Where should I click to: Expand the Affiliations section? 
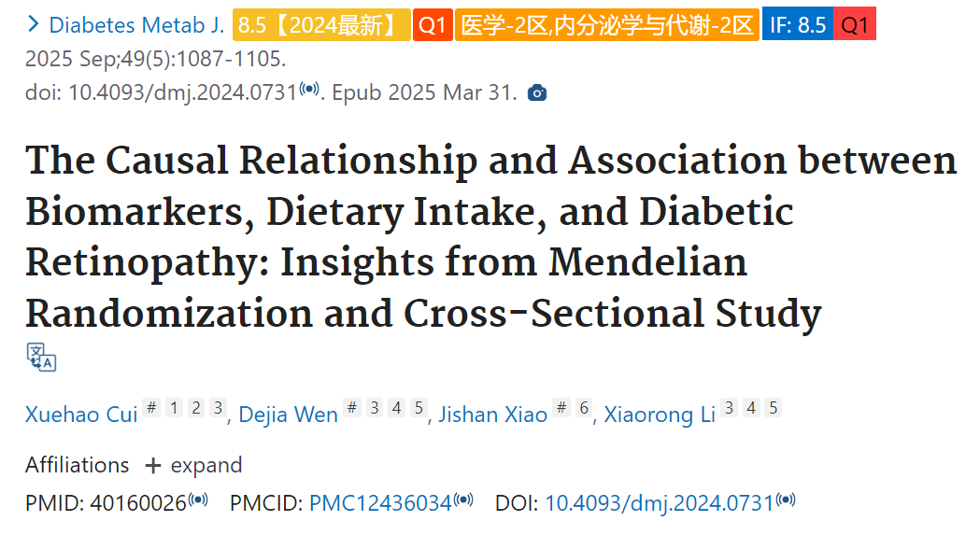tap(193, 465)
